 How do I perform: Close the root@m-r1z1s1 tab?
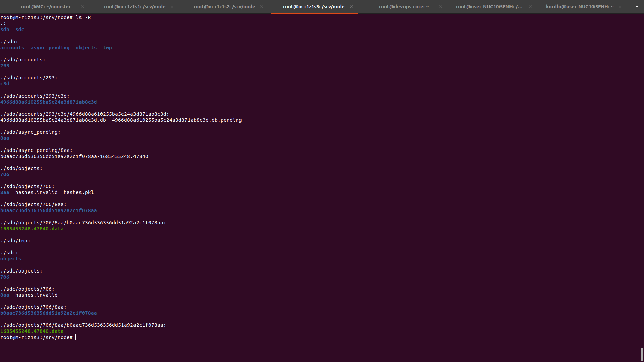pos(172,7)
